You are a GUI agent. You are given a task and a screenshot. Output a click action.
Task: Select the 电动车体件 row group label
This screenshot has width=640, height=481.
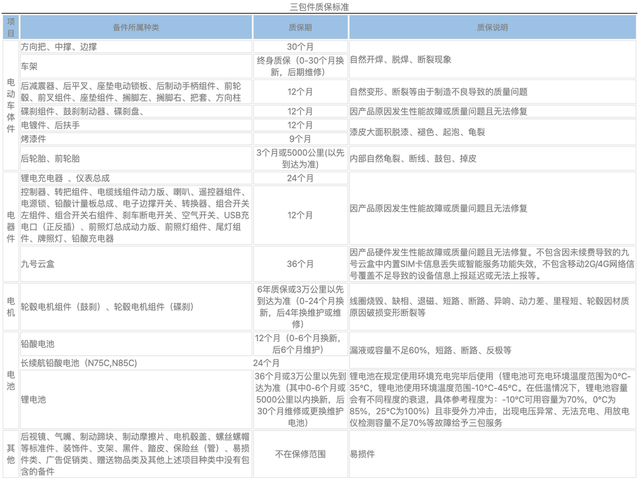click(11, 105)
